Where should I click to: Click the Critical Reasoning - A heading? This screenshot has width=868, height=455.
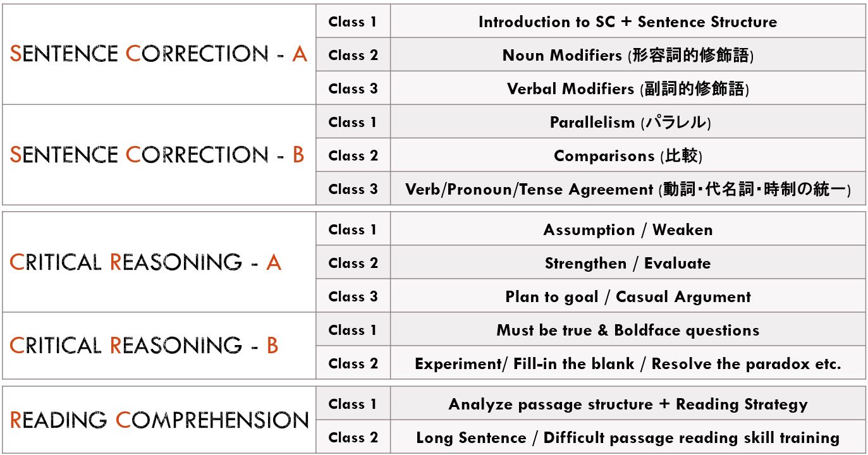[145, 262]
